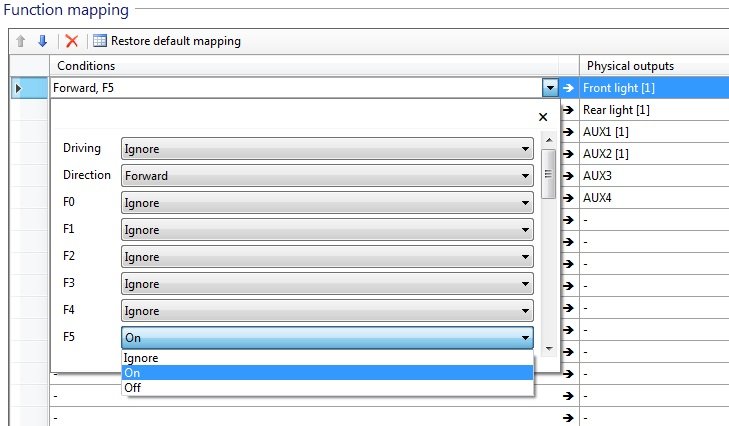Open the Driving dropdown
729x426 pixels.
(x=327, y=149)
